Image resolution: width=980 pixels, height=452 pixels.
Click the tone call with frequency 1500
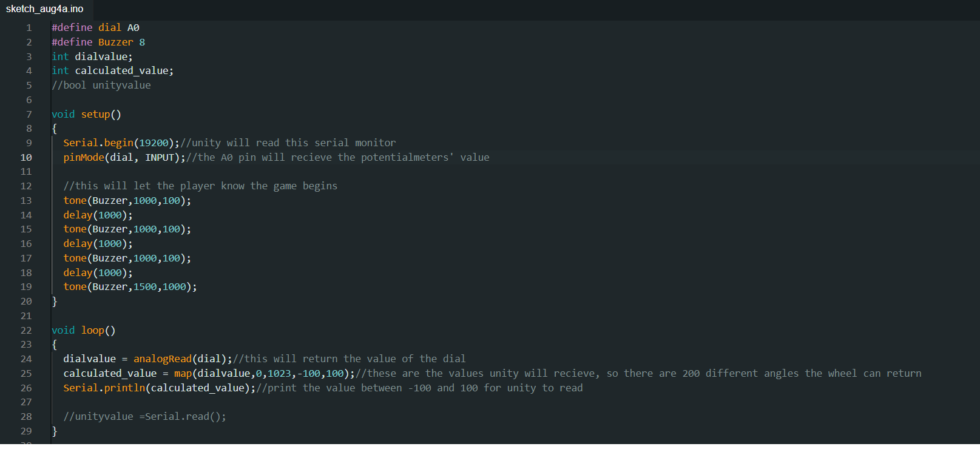pyautogui.click(x=130, y=287)
